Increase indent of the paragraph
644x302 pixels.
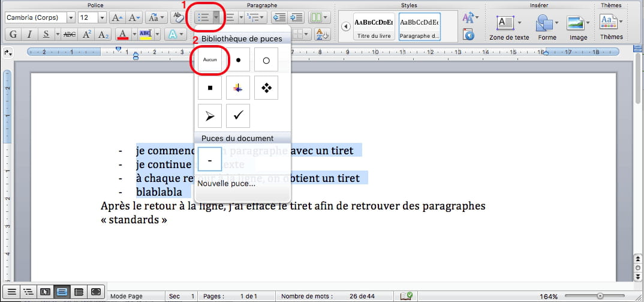coord(296,18)
